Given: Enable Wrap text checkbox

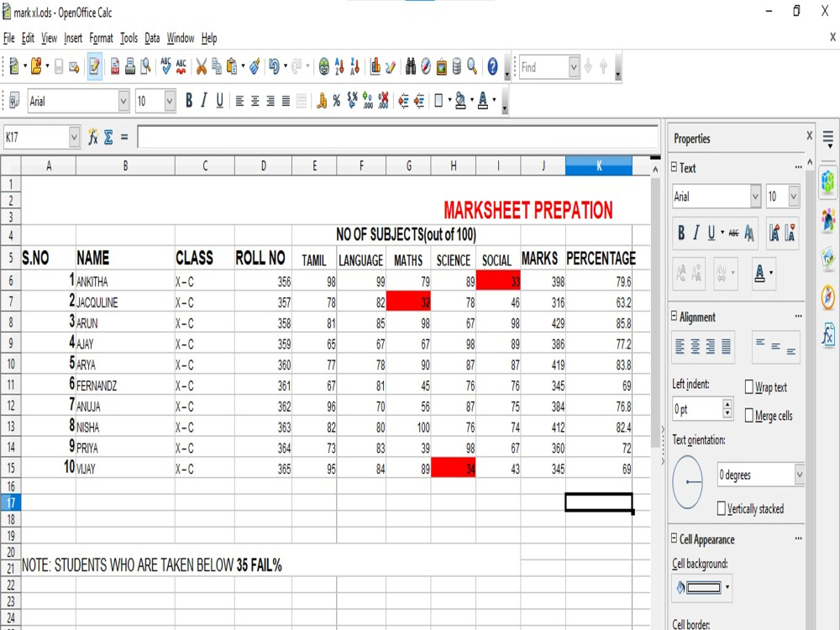Looking at the screenshot, I should [749, 386].
